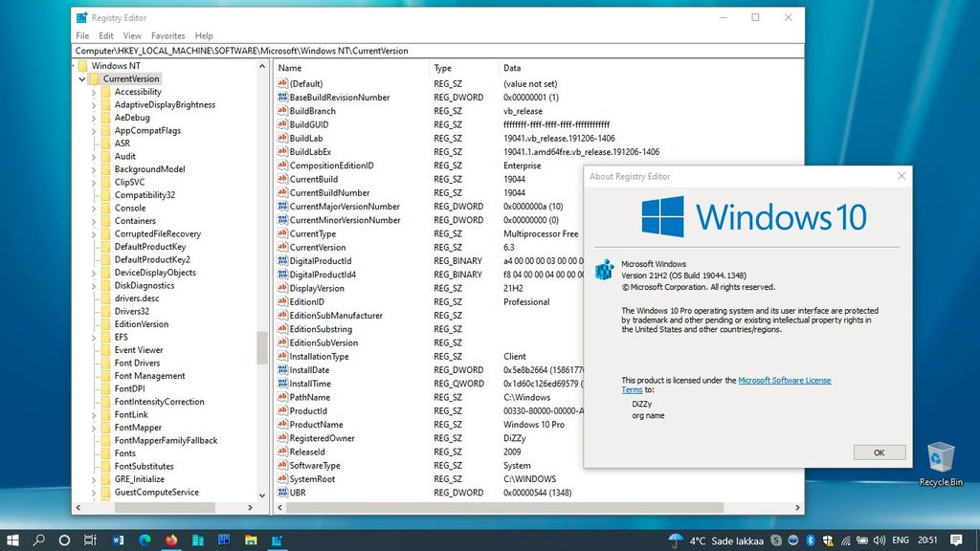Select the DisplayVersion value name
The width and height of the screenshot is (980, 551).
coord(317,289)
